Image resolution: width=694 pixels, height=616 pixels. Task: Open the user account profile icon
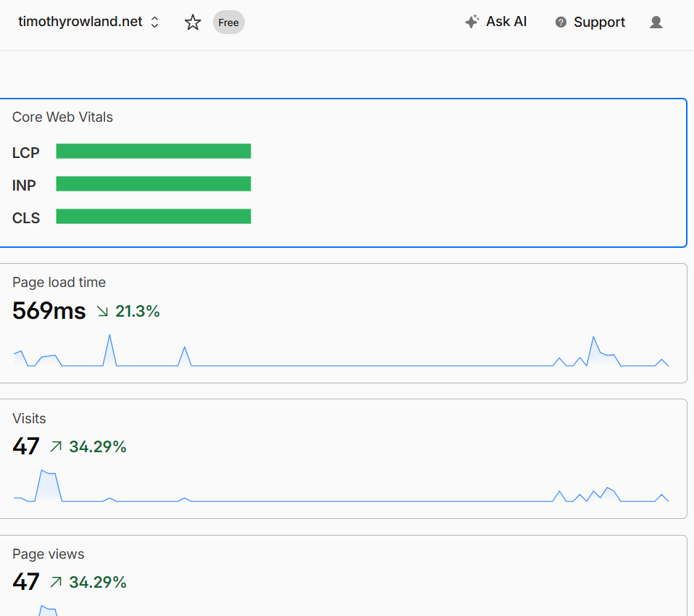tap(656, 22)
